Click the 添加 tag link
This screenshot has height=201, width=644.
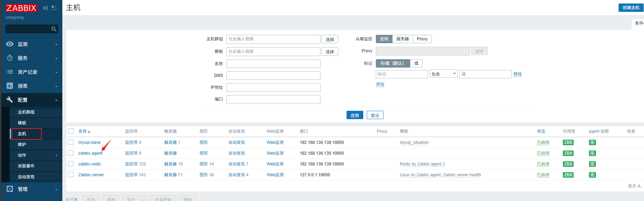pos(380,84)
